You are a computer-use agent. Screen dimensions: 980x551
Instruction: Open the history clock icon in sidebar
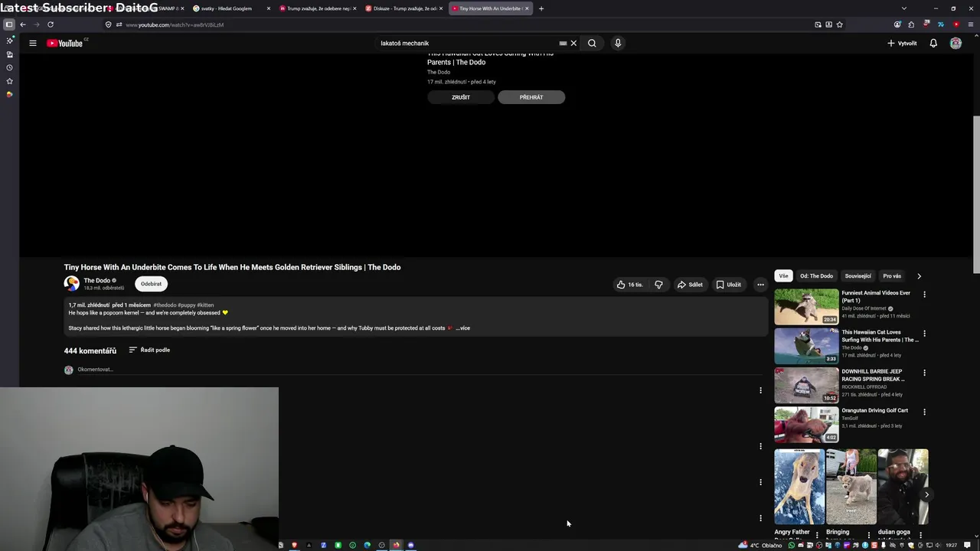[x=9, y=67]
